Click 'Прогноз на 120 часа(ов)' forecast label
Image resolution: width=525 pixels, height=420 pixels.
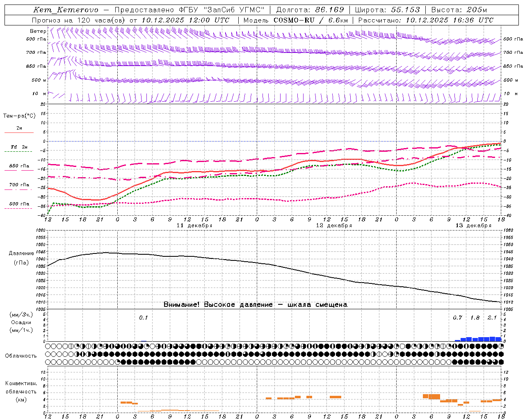(x=79, y=20)
